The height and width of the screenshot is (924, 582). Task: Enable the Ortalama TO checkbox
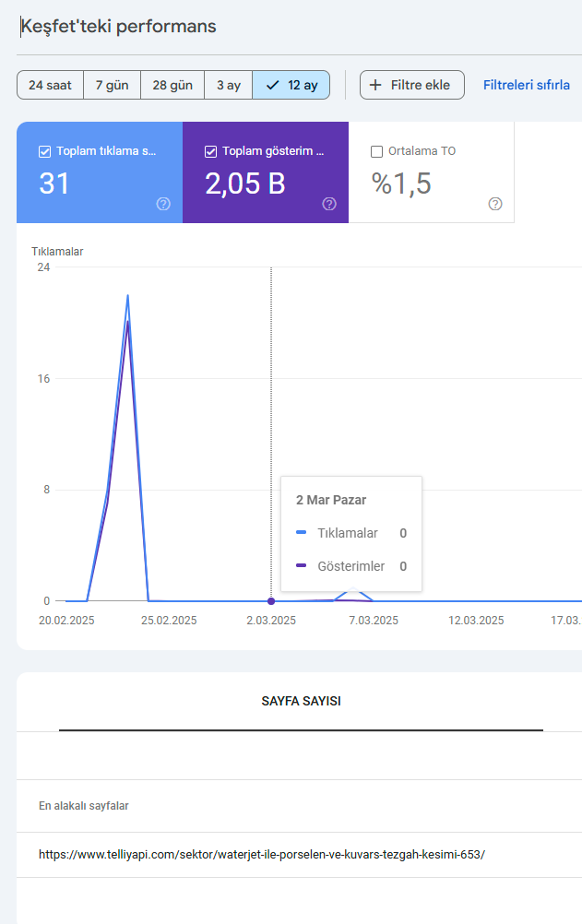pyautogui.click(x=377, y=151)
